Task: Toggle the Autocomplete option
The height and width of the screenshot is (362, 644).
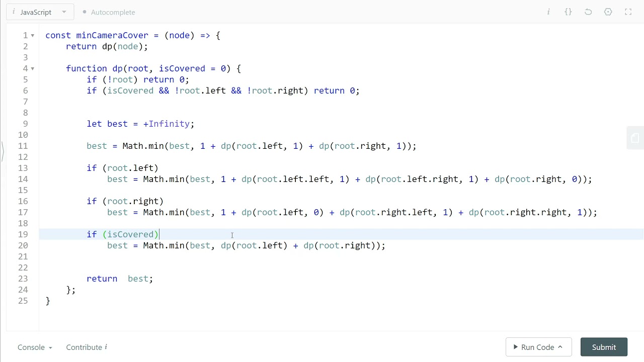Action: (x=109, y=12)
